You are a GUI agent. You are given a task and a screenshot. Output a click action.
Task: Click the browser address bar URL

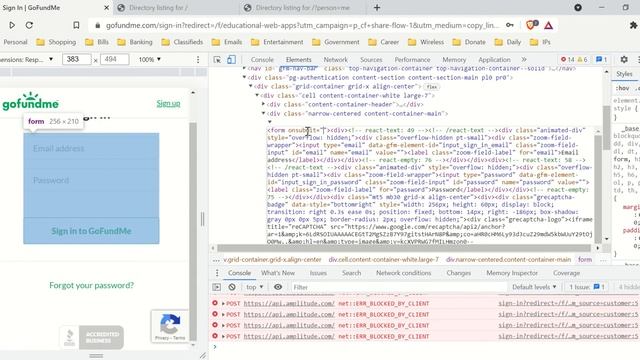pyautogui.click(x=302, y=25)
